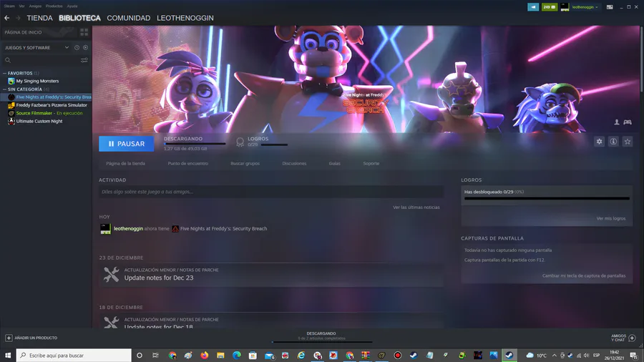
Task: Open the Ver menu
Action: tap(21, 6)
